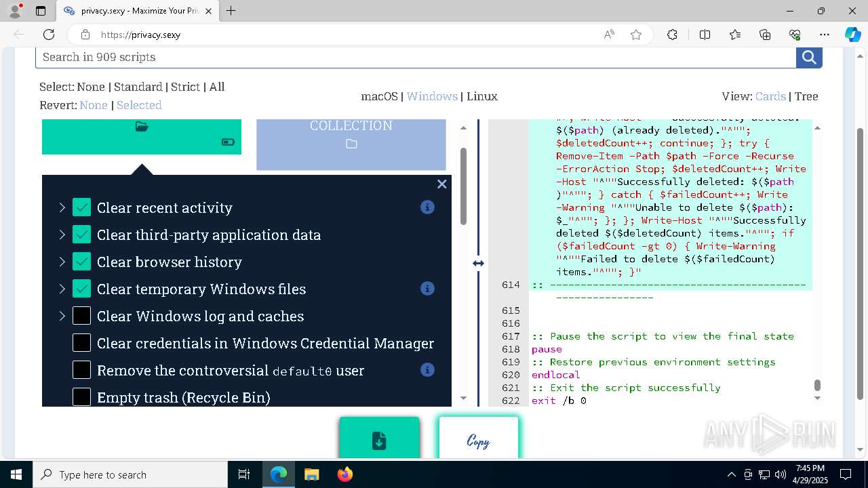This screenshot has width=868, height=488.
Task: Open info for Clear temporary Windows files
Action: point(427,289)
